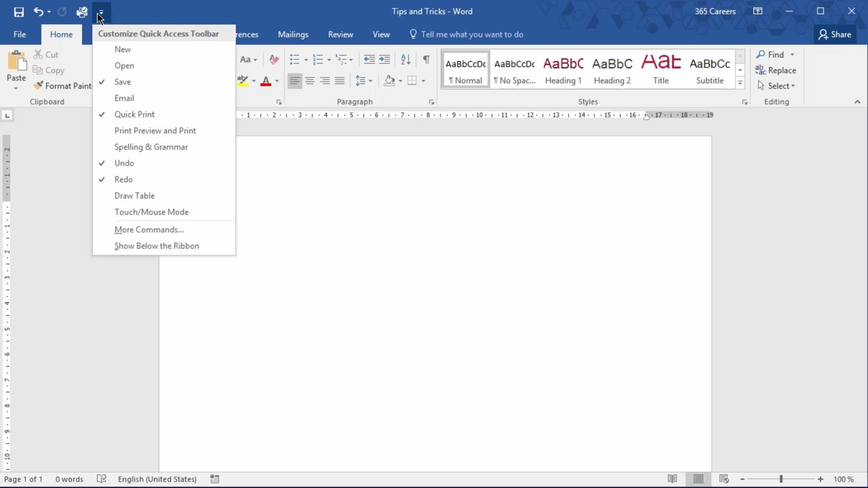
Task: Click the Undo icon in Quick Access Toolbar
Action: pyautogui.click(x=38, y=11)
